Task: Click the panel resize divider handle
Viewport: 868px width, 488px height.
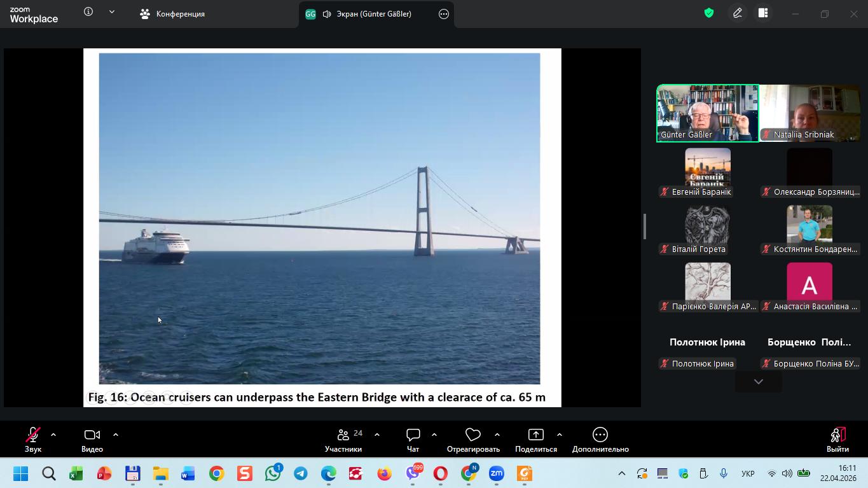Action: pos(645,227)
